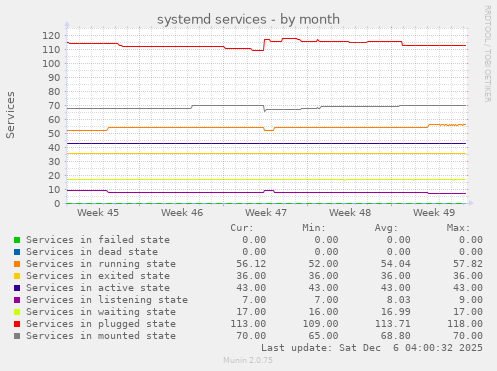Click the 'Week 48' axis label
The image size is (497, 371).
pos(350,213)
